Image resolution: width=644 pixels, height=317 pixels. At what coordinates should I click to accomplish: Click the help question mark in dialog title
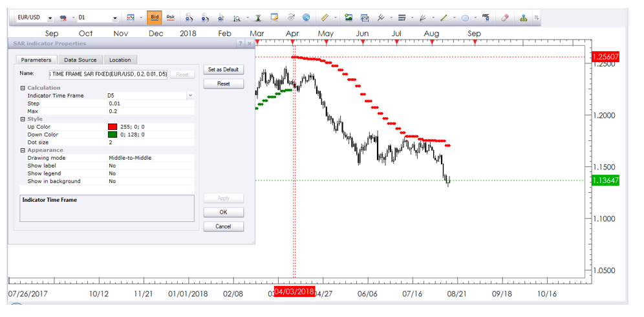point(241,43)
